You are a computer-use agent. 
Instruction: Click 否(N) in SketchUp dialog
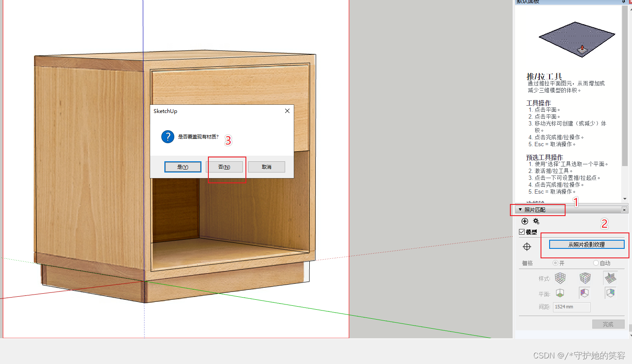point(224,167)
